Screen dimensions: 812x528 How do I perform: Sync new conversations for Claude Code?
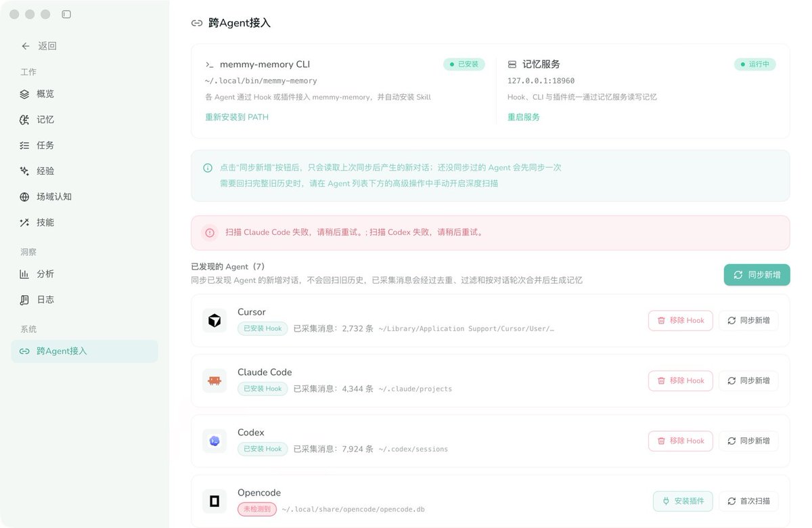tap(748, 380)
